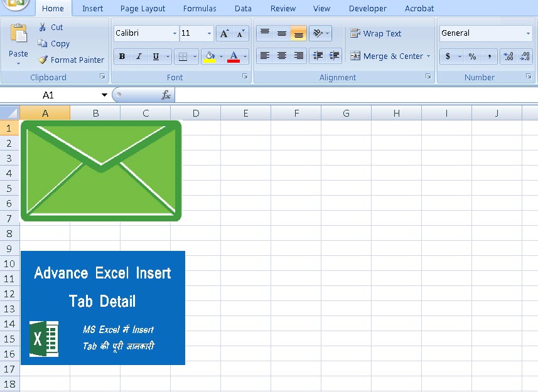Open the Name Box dropdown arrow

point(104,95)
